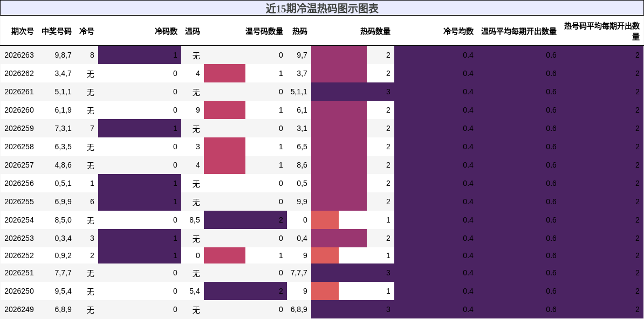Select the 热号码平均每期开出数量 column header
Screen dimensions: 644x319
602,31
